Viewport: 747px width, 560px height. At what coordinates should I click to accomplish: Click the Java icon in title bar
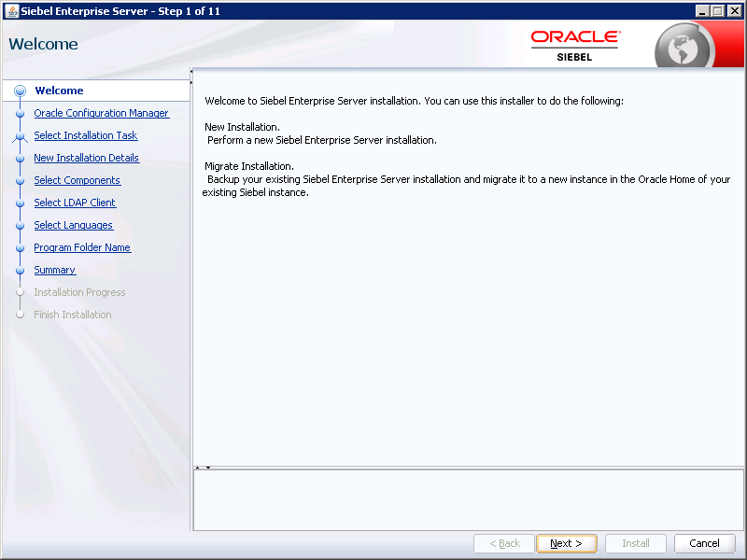coord(11,10)
